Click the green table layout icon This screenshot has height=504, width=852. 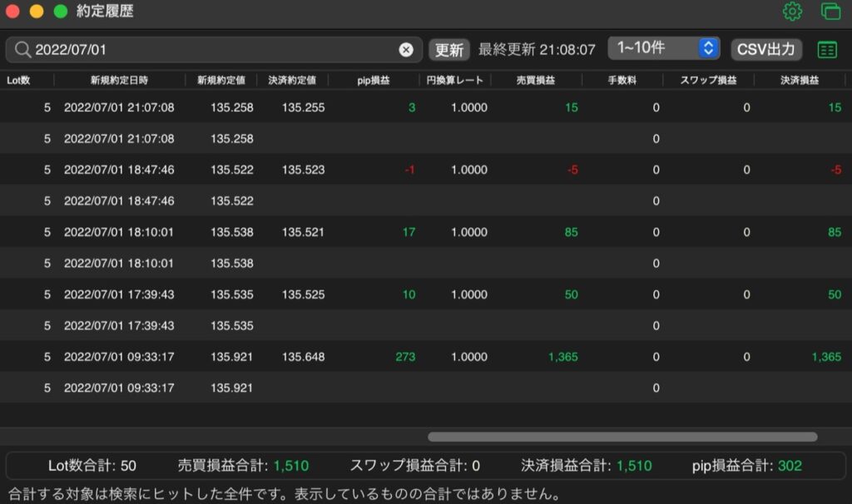click(x=827, y=50)
